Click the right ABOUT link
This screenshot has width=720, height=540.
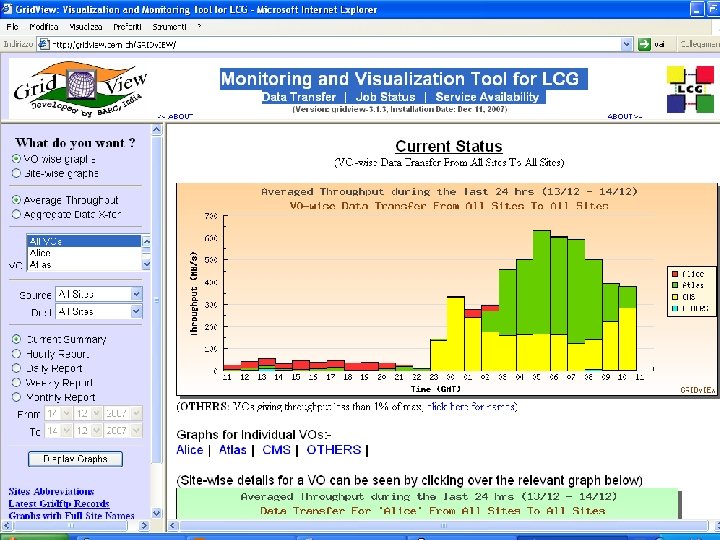click(620, 117)
